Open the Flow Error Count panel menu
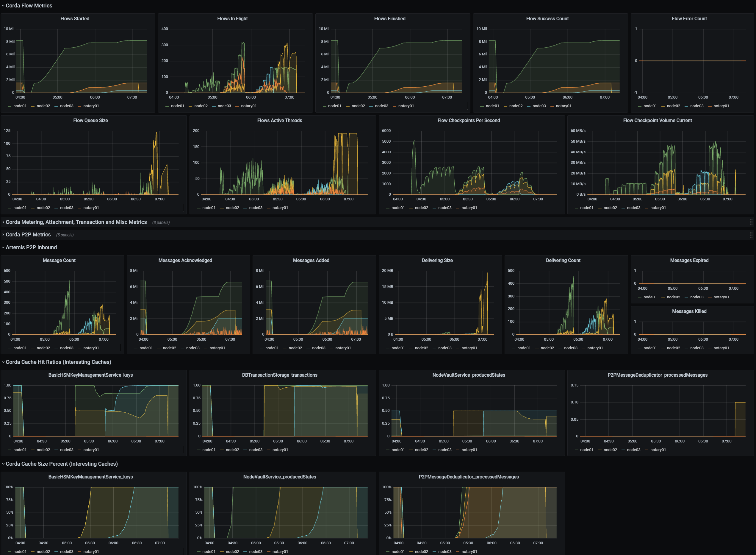 pyautogui.click(x=689, y=18)
